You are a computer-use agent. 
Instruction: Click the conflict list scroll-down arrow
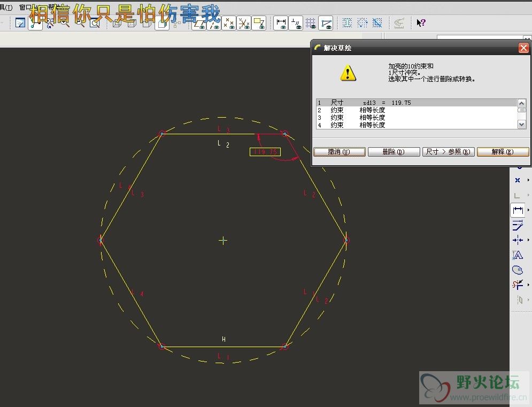[522, 125]
